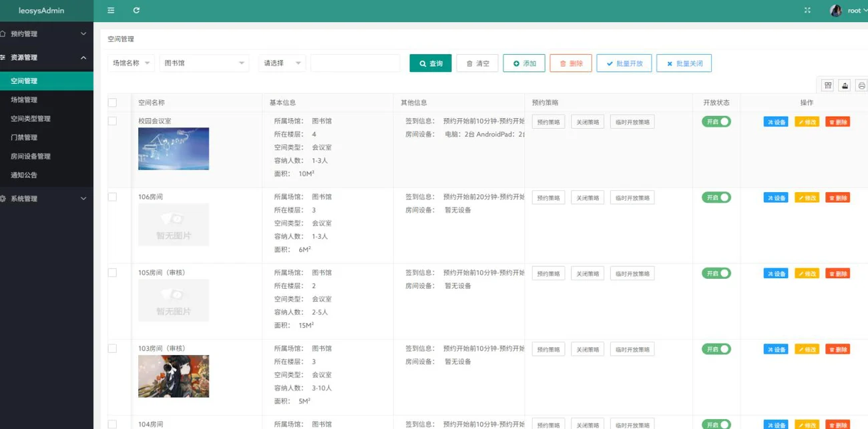Toggle fullscreen icon in top bar
This screenshot has height=429, width=868.
click(807, 10)
